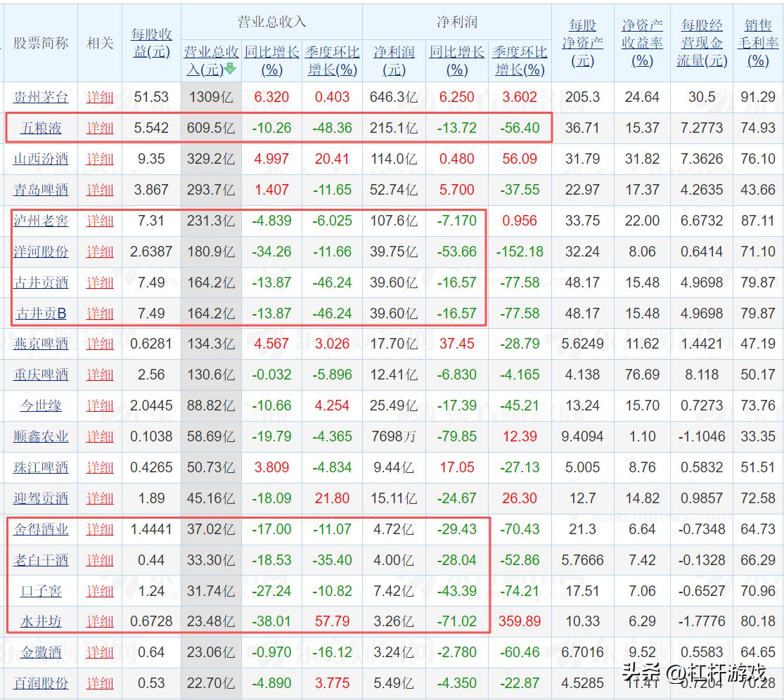Viewport: 784px width, 700px height.
Task: Click 详细 link in 舍得酒业 row
Action: pyautogui.click(x=100, y=529)
